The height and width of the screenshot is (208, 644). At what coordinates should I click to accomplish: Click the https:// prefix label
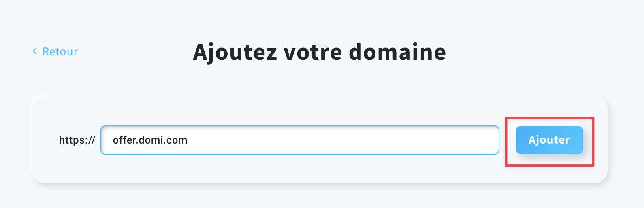point(77,140)
